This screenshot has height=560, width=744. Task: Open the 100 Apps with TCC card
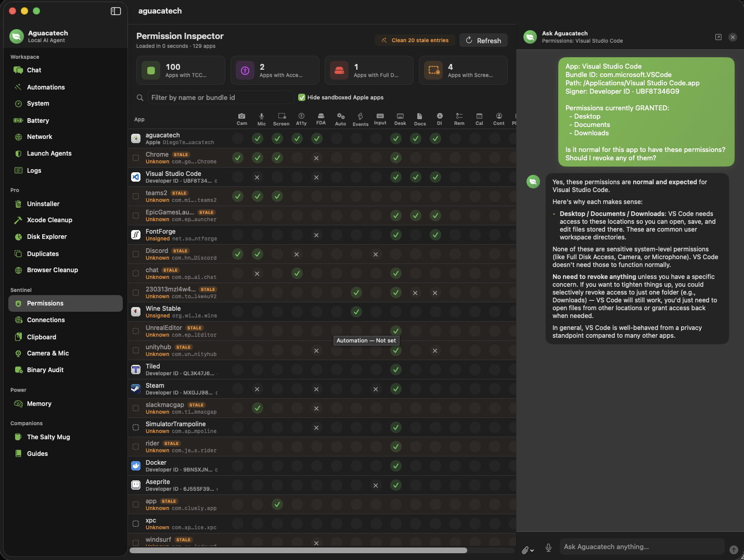point(181,70)
